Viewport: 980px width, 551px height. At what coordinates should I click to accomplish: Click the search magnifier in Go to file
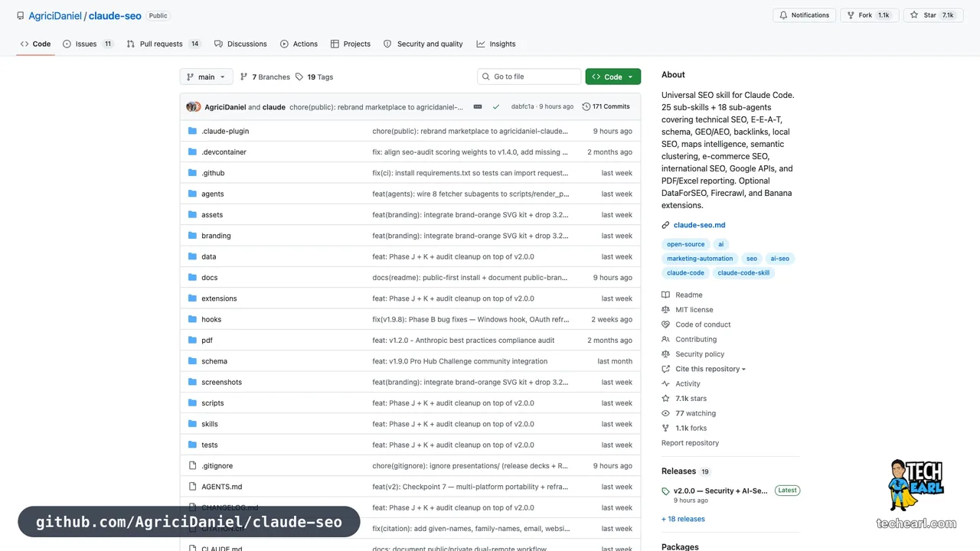point(486,77)
